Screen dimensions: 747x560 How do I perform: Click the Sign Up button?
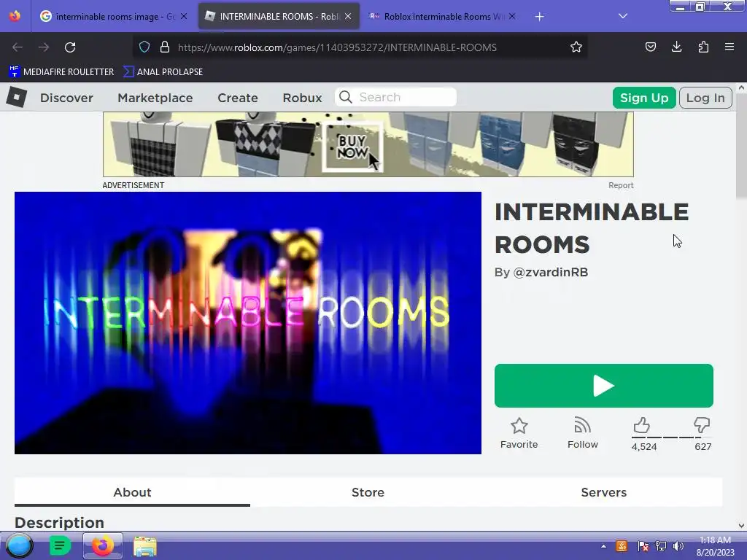(644, 98)
